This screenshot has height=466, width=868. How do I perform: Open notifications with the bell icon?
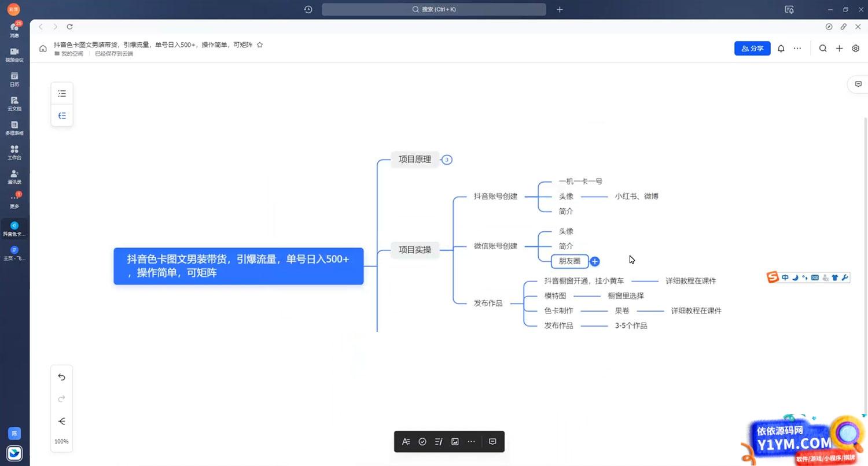tap(781, 49)
